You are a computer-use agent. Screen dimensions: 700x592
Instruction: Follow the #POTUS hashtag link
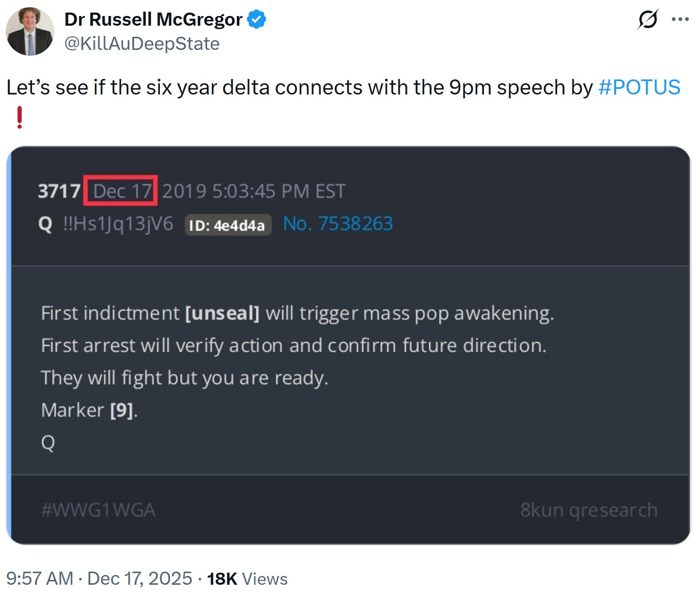(x=639, y=87)
